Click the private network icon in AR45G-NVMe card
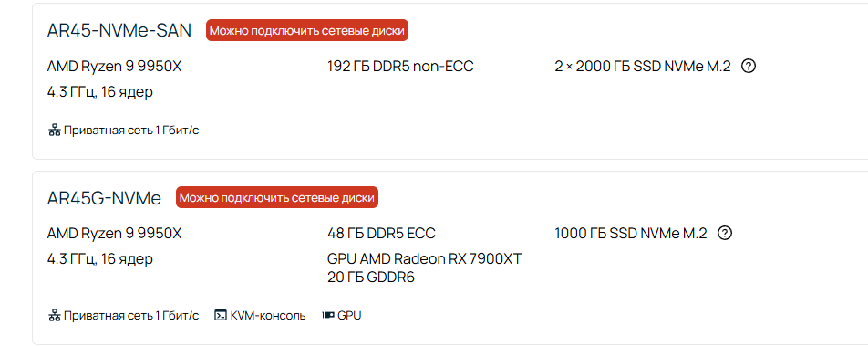The image size is (868, 346). point(55,316)
